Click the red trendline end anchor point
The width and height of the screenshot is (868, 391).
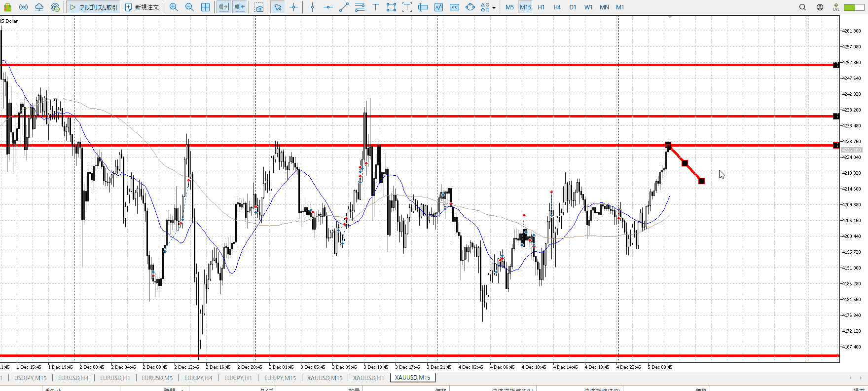coord(701,181)
